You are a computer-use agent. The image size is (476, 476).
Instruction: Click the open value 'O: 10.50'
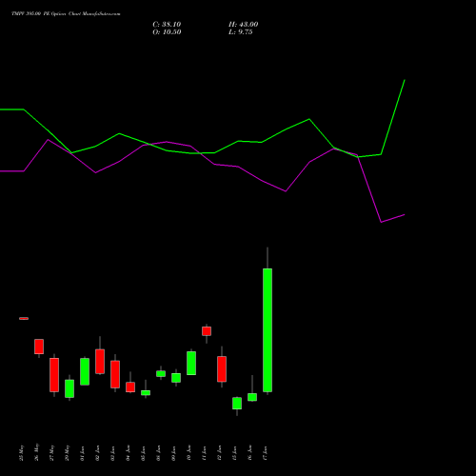coord(167,32)
